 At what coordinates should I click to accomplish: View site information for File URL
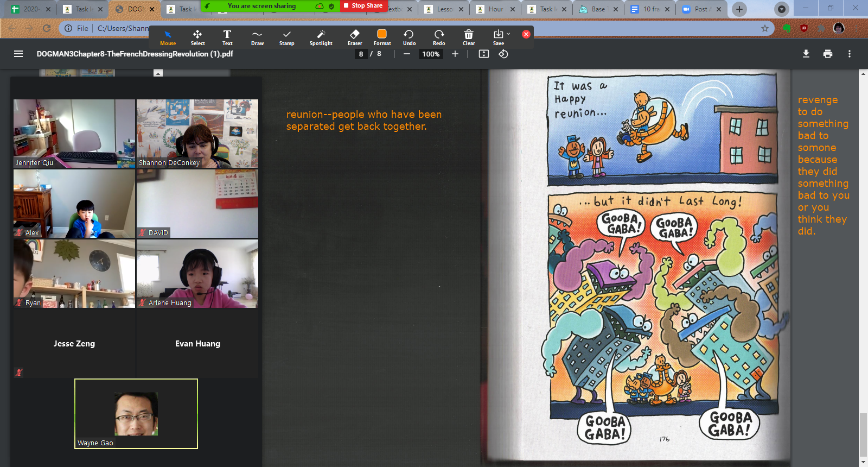[x=68, y=28]
